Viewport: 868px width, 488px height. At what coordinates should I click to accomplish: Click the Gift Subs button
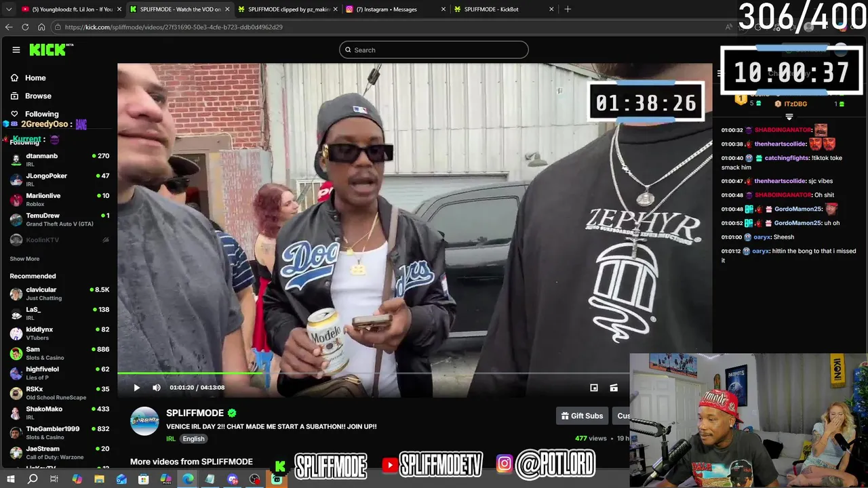pyautogui.click(x=582, y=415)
